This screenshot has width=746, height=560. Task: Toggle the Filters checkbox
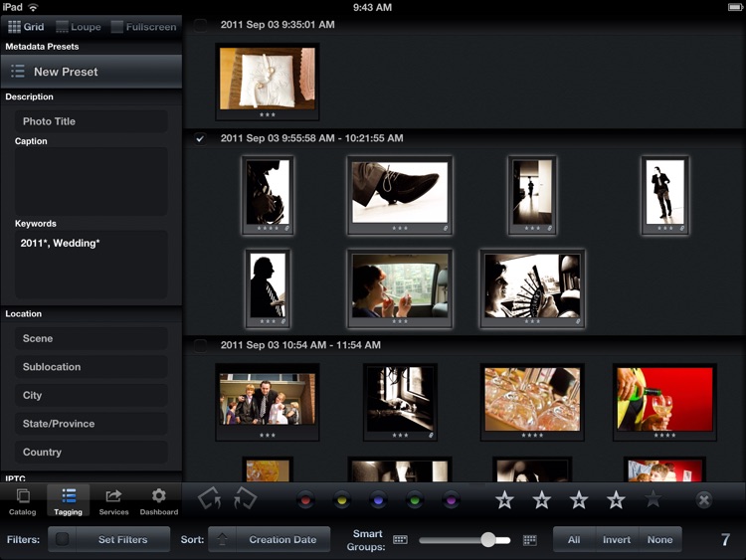62,539
